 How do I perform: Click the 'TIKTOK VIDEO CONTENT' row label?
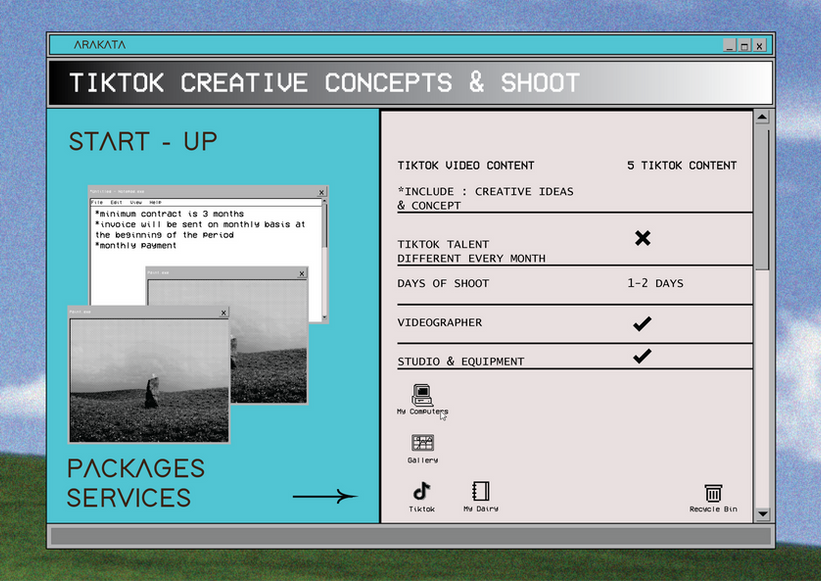coord(465,165)
